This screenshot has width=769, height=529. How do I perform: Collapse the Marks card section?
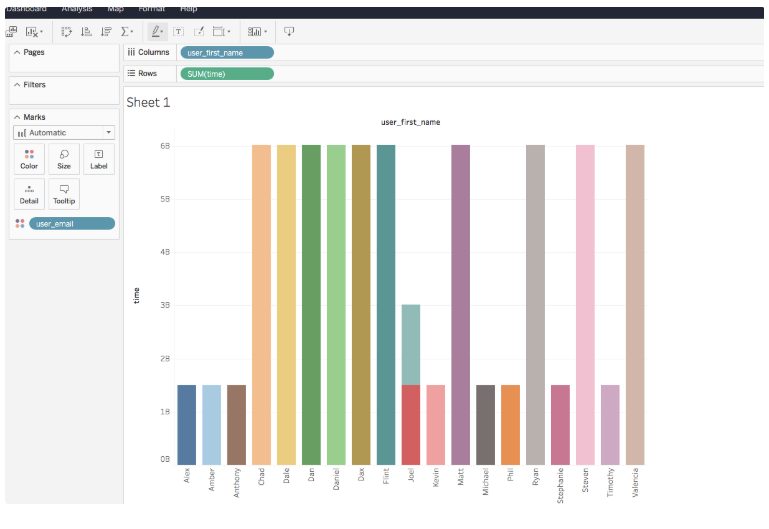coord(17,117)
